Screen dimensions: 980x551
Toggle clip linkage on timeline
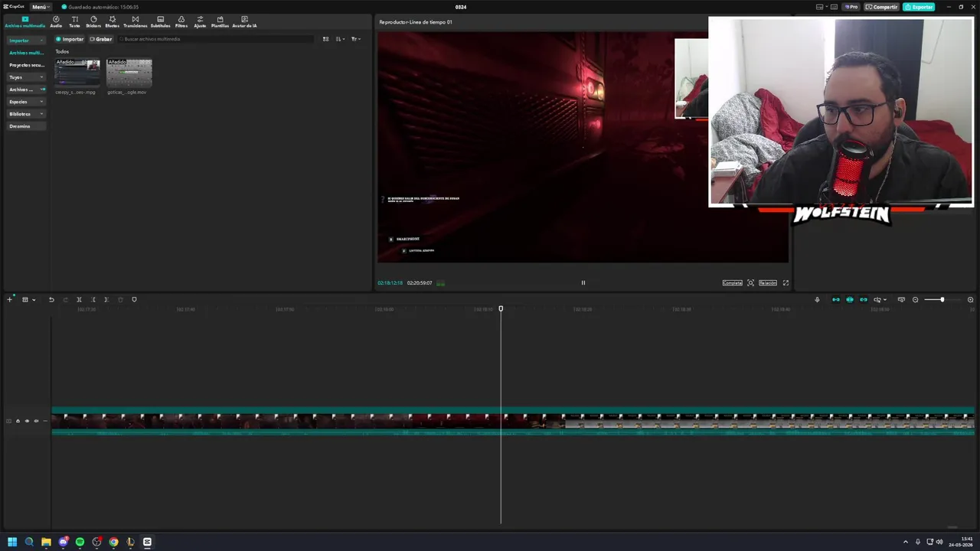pos(863,299)
